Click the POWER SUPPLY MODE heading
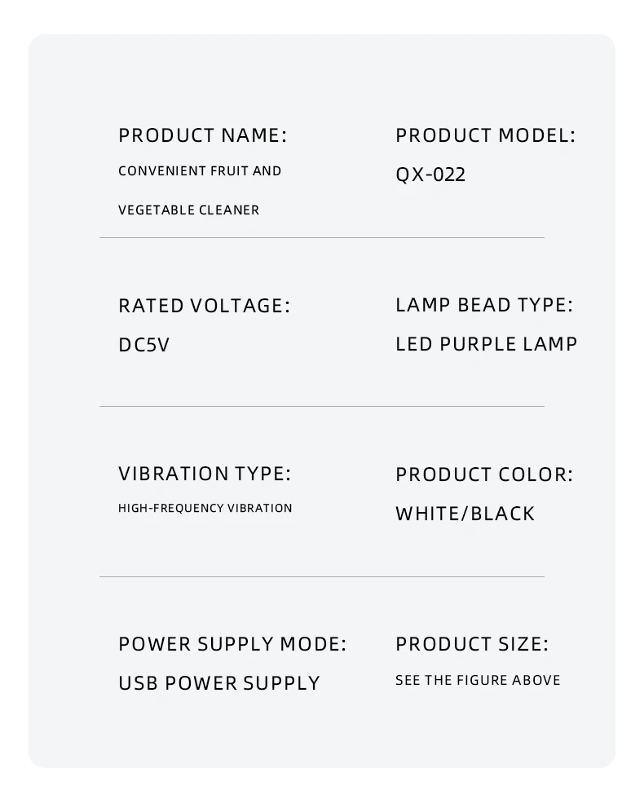 pos(232,644)
